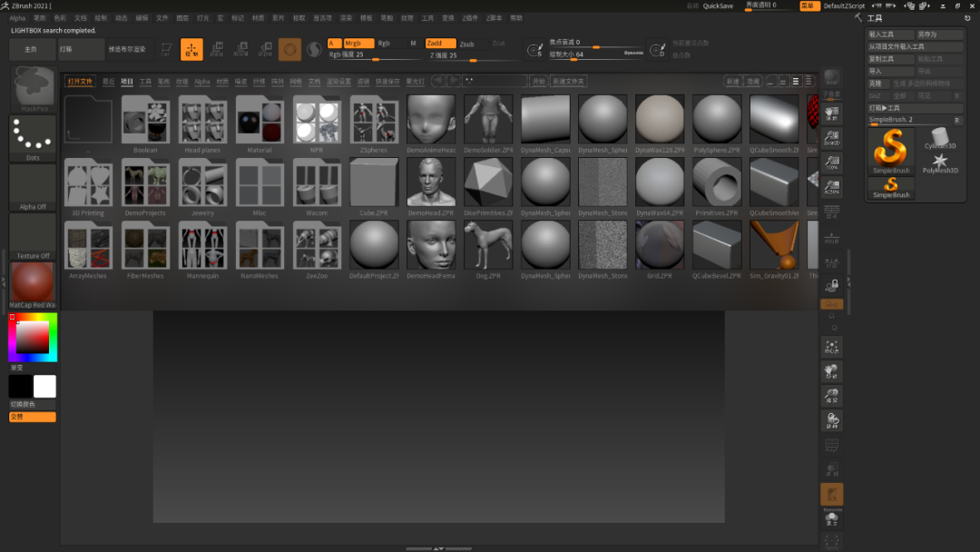This screenshot has width=980, height=552.
Task: Select the PolyMesh3D tool
Action: pos(939,163)
